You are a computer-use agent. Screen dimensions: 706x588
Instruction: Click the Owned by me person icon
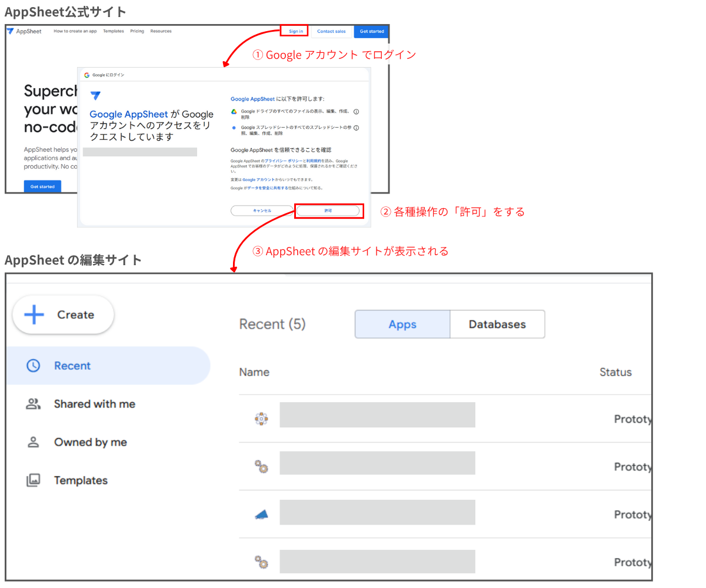(x=32, y=442)
